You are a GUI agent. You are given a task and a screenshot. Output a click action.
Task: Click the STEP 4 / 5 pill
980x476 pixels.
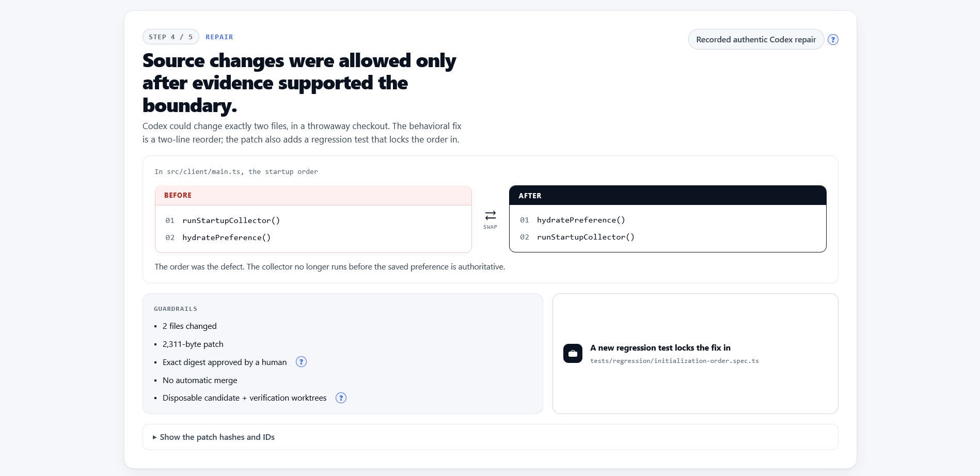click(171, 37)
